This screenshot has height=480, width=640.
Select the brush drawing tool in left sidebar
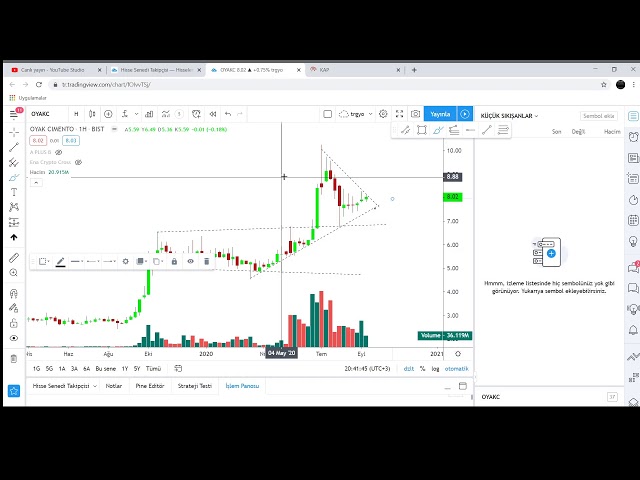(14, 178)
